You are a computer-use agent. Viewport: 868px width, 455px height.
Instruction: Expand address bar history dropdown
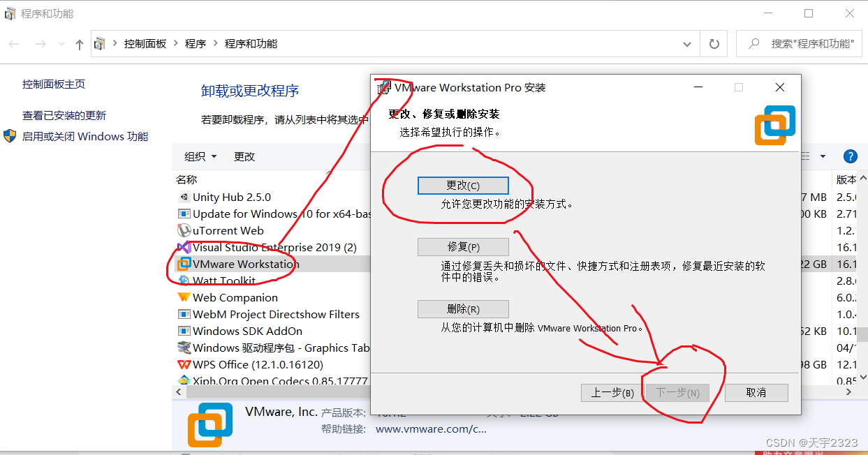coord(687,44)
